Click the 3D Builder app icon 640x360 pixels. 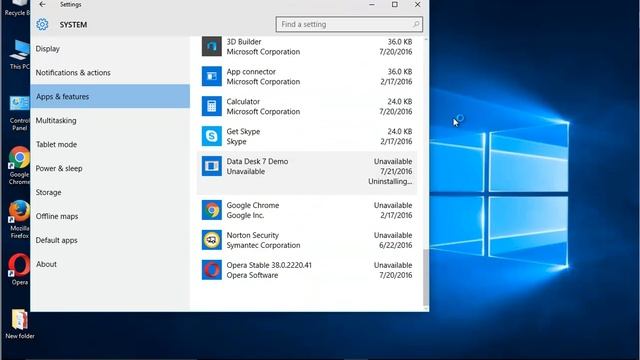pos(211,46)
